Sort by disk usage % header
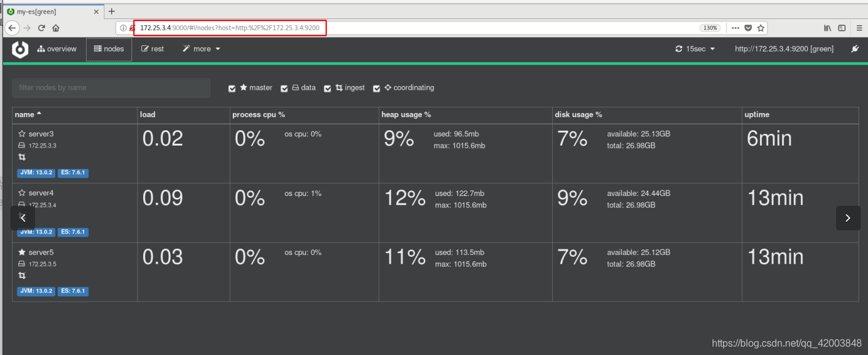868x355 pixels. (x=578, y=115)
